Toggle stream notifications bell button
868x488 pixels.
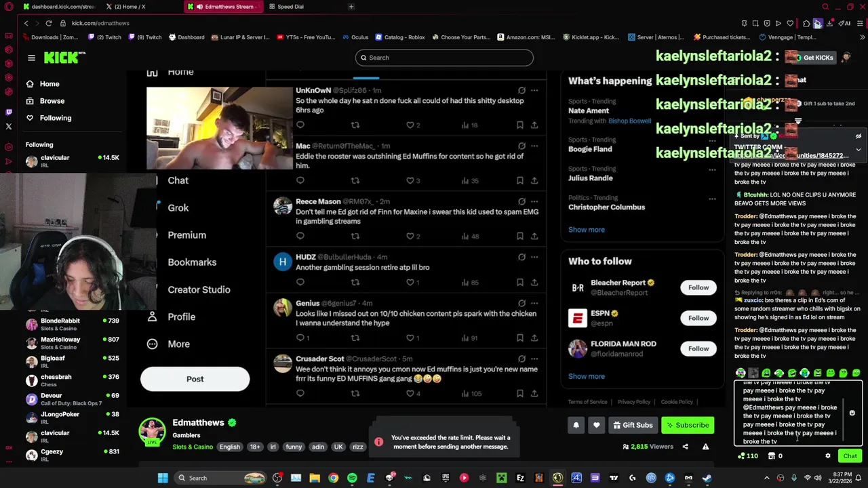576,425
